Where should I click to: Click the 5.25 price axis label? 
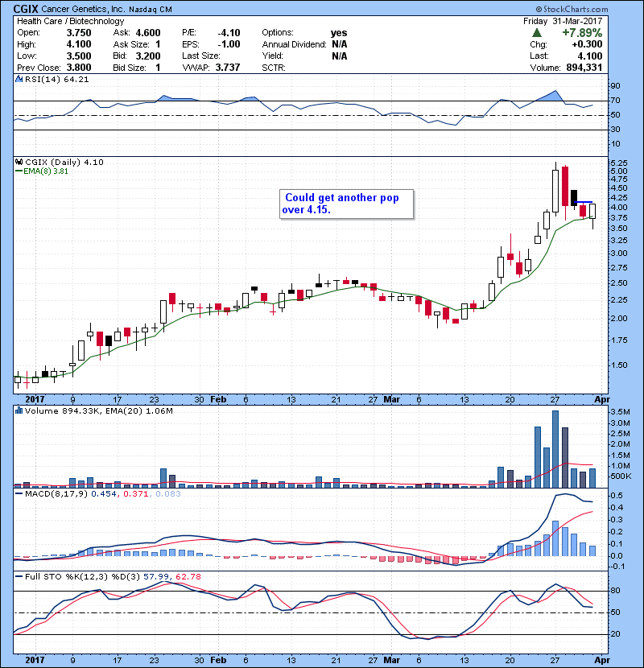click(618, 163)
